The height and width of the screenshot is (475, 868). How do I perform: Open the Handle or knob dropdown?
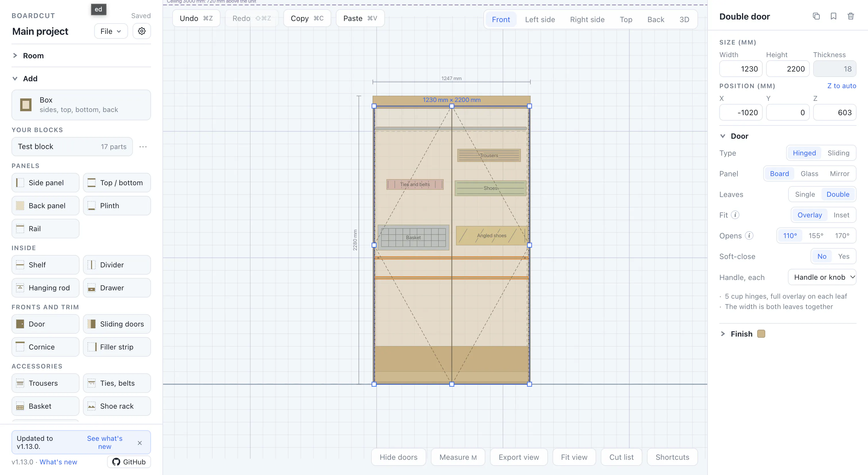point(822,277)
